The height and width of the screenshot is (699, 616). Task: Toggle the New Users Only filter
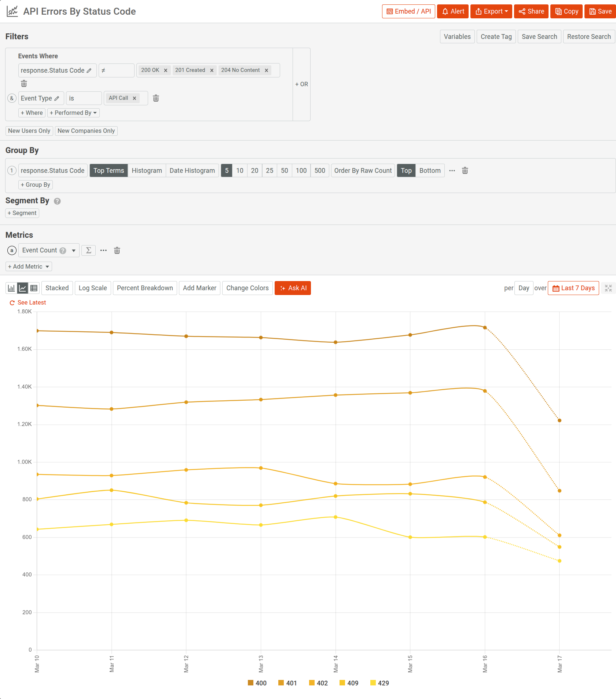coord(29,131)
